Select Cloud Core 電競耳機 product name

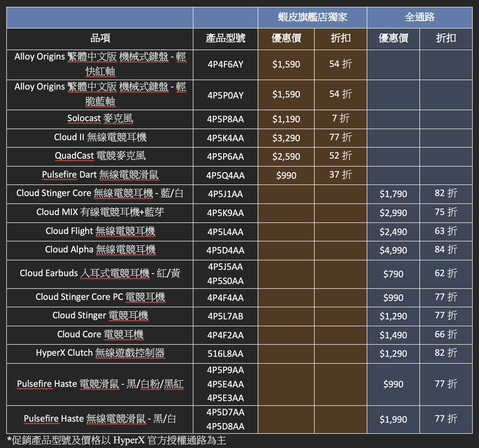tap(100, 334)
